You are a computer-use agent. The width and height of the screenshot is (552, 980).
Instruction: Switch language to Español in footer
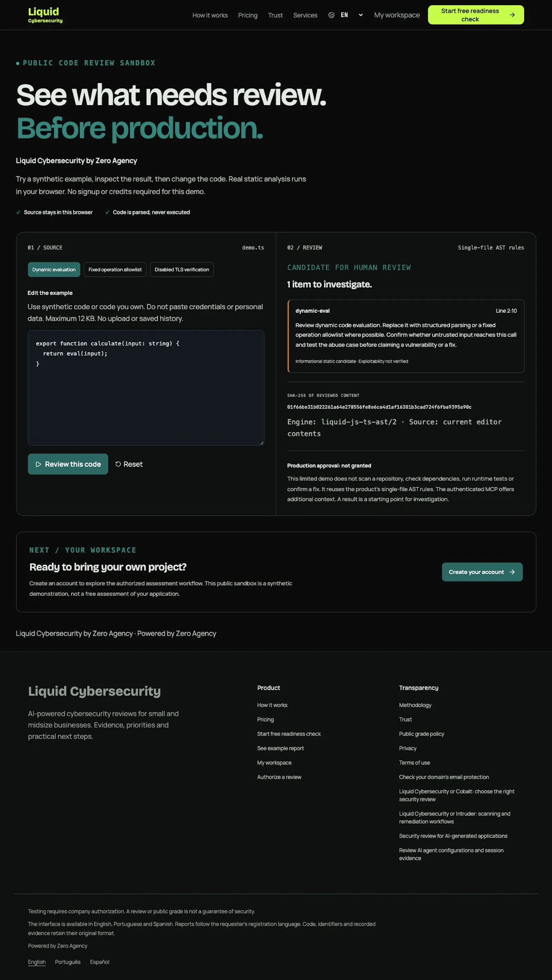pos(99,962)
